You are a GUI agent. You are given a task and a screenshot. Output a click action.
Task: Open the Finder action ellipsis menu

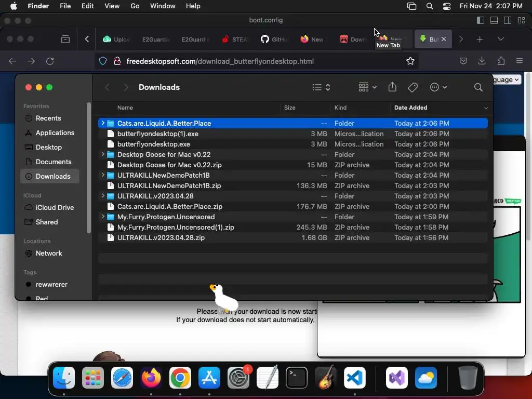(438, 87)
